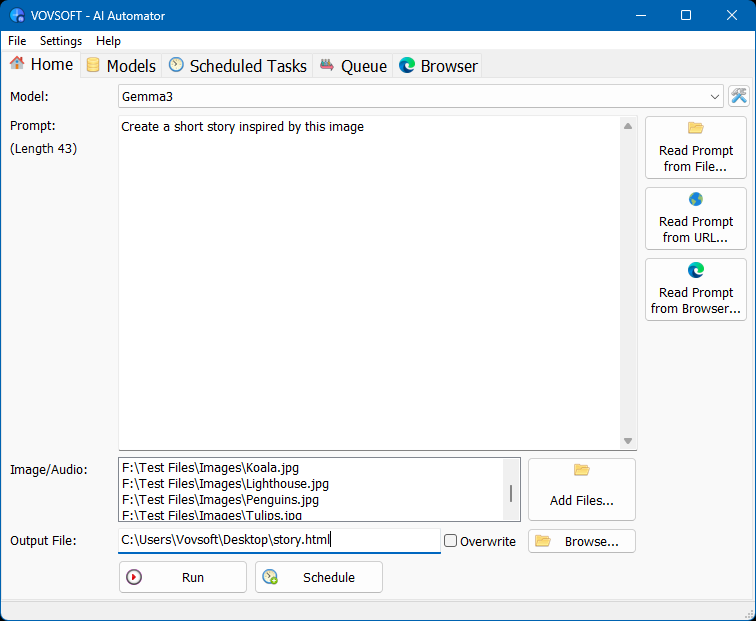Image resolution: width=756 pixels, height=621 pixels.
Task: Click Browse for output file
Action: coord(581,541)
